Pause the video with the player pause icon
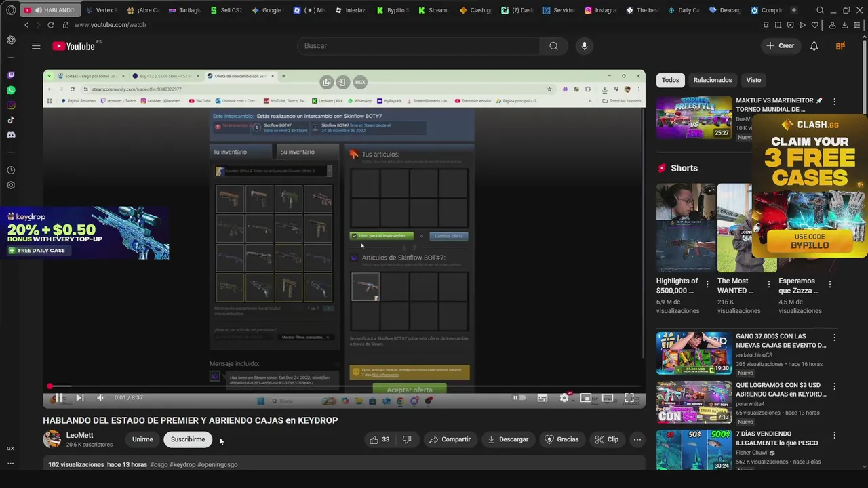The width and height of the screenshot is (868, 488). [58, 398]
